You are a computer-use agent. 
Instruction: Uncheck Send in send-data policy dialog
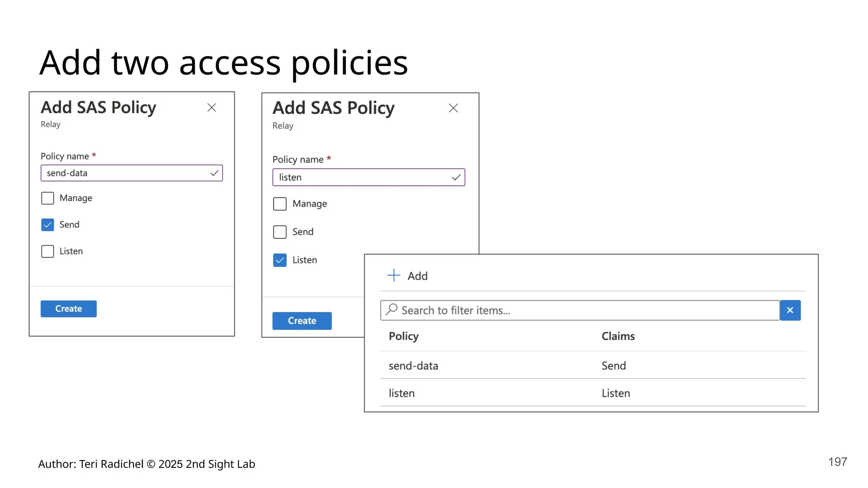tap(47, 225)
